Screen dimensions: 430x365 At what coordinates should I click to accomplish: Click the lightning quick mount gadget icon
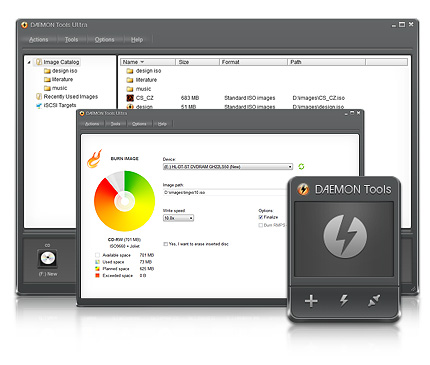point(344,300)
